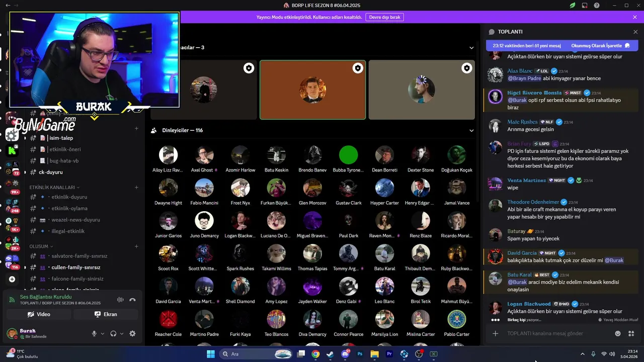Click Devre dışı bırak button
This screenshot has height=362, width=644.
[x=384, y=17]
